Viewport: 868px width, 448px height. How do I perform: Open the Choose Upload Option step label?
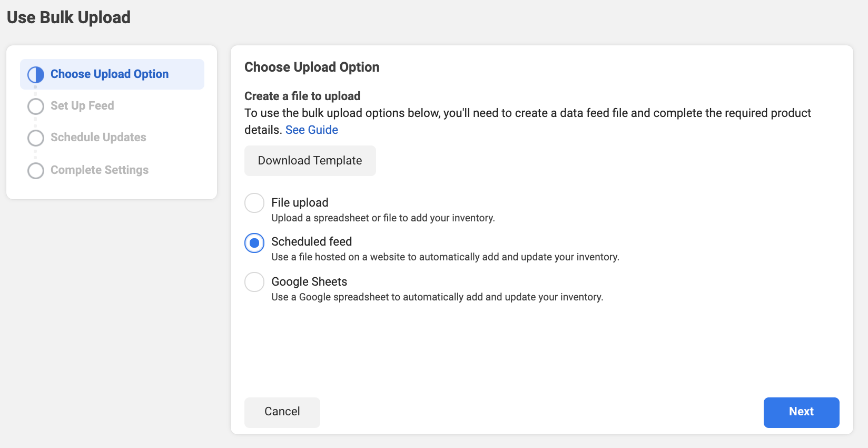[110, 74]
